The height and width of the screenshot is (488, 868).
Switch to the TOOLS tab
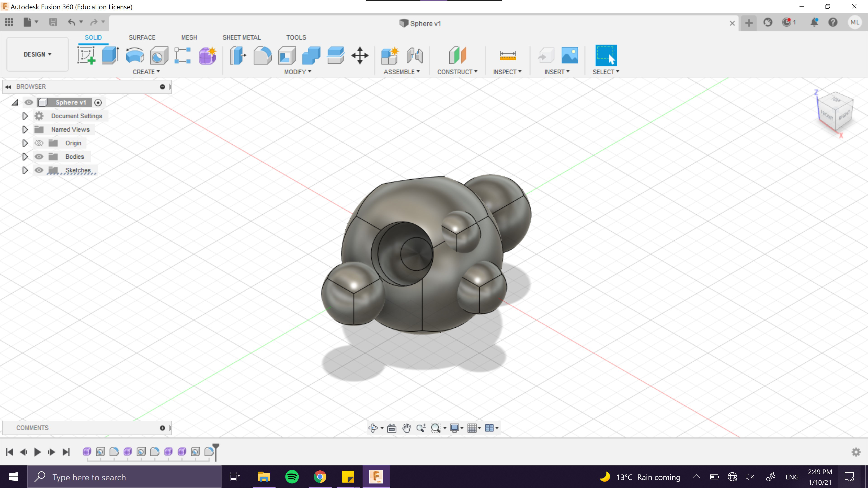coord(296,37)
